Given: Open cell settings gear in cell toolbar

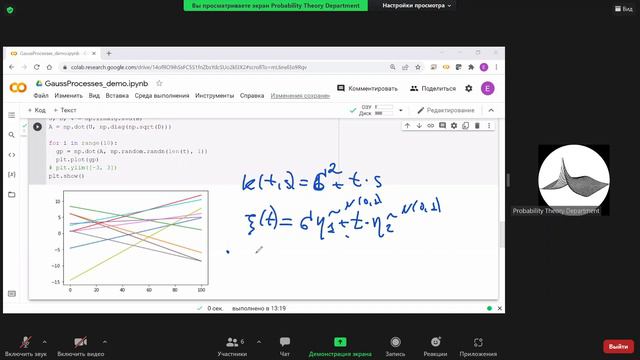Looking at the screenshot, I should tap(454, 126).
